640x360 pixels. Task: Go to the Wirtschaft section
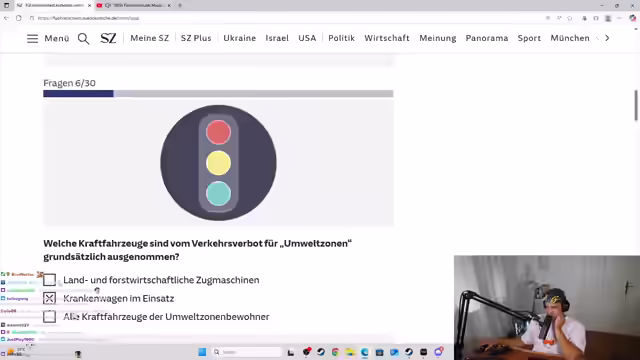click(x=387, y=38)
